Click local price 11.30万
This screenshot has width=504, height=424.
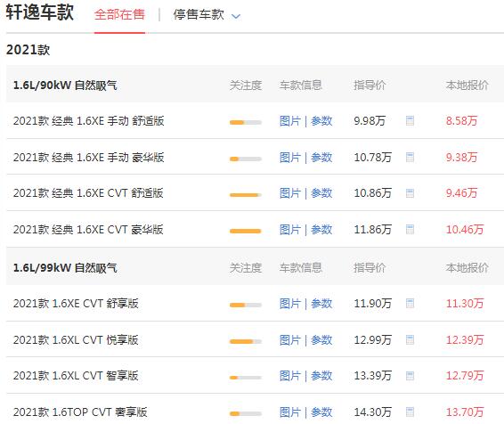click(465, 303)
